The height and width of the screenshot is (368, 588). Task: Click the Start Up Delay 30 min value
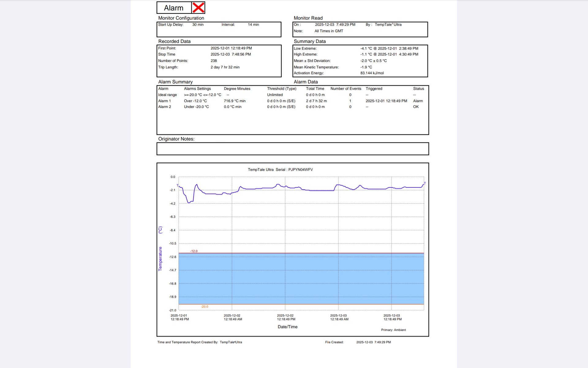pyautogui.click(x=198, y=25)
